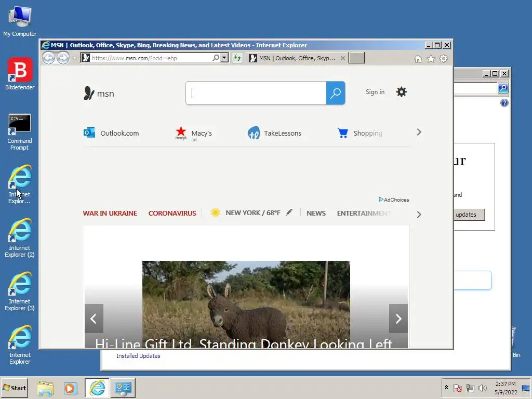Viewport: 532px width, 399px height.
Task: Expand more categories with right chevron
Action: [x=419, y=215]
